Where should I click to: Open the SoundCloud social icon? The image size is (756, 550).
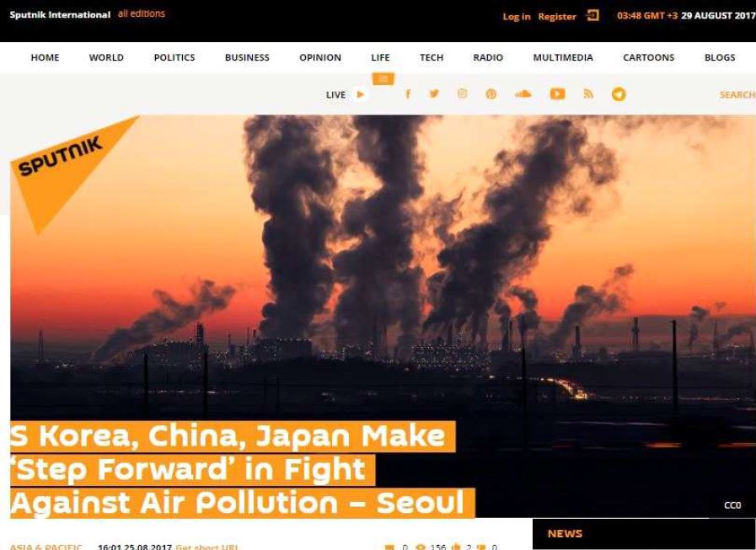click(x=523, y=93)
